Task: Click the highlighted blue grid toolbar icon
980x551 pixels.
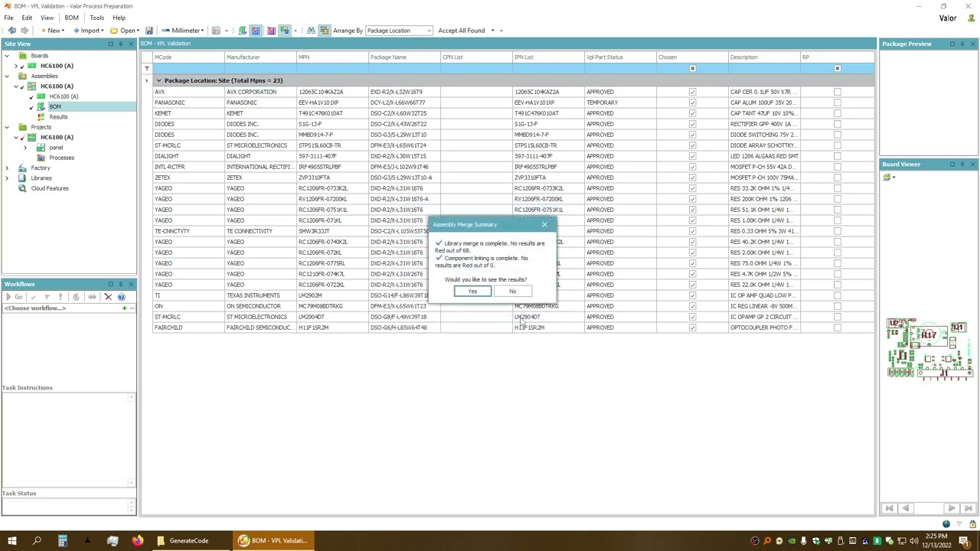Action: pyautogui.click(x=256, y=31)
